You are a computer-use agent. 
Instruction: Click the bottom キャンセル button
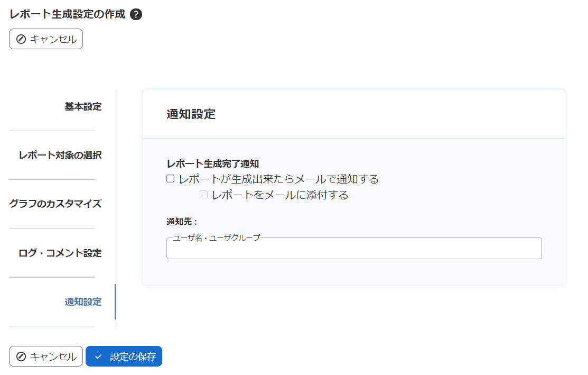point(45,356)
